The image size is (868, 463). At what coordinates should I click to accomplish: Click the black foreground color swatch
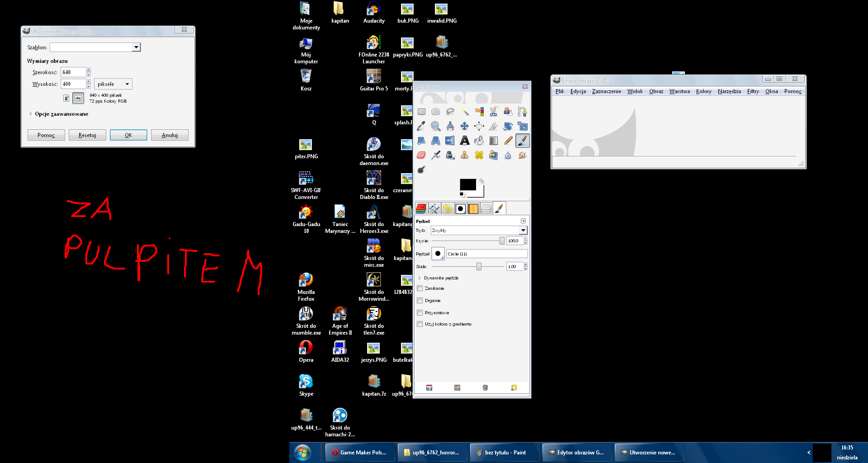[467, 184]
